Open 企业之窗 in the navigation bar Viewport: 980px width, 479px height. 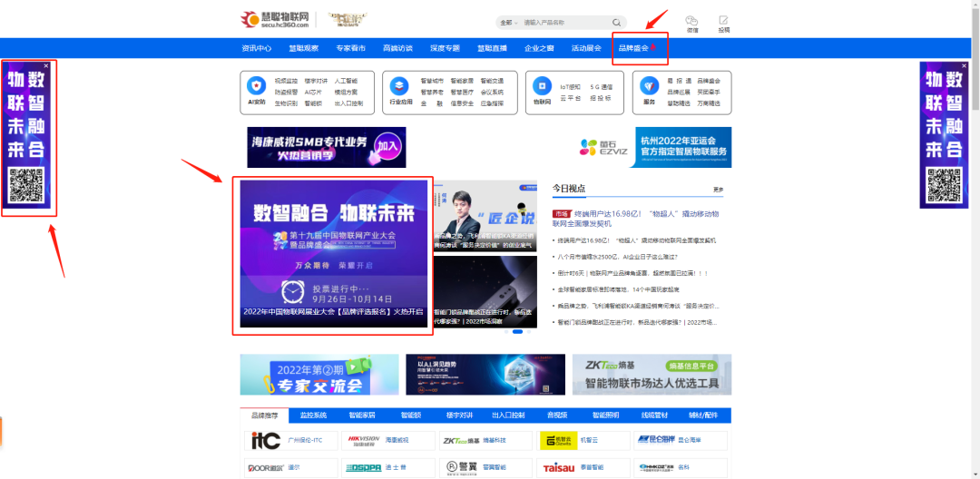(539, 48)
